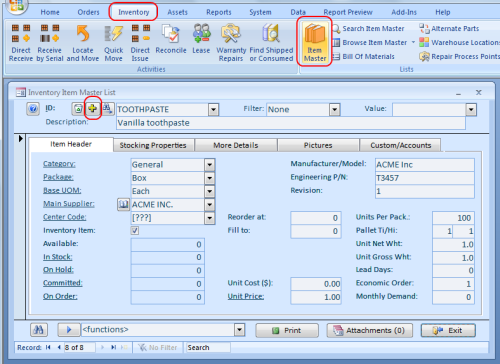The width and height of the screenshot is (500, 364).
Task: Open the Reconcile tool
Action: tap(171, 39)
